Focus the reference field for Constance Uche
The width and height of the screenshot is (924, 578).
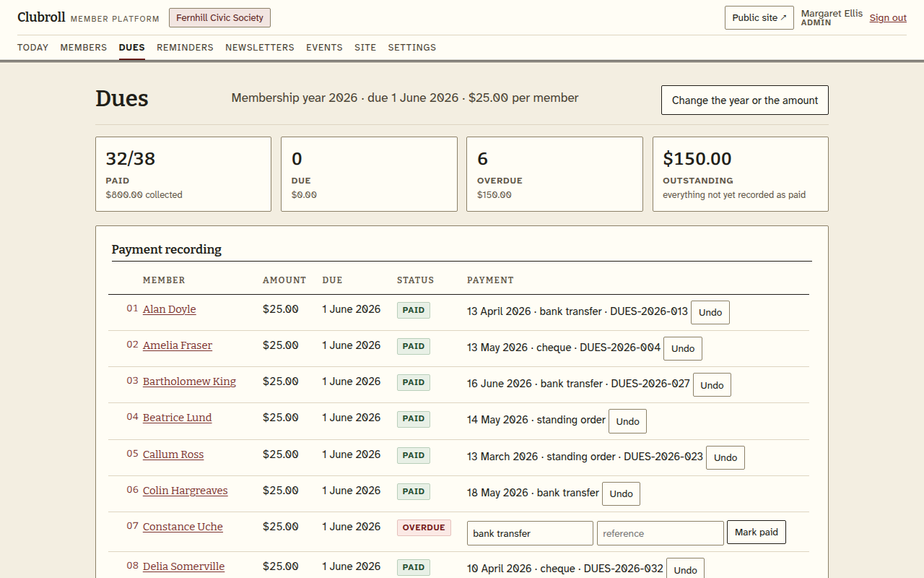pyautogui.click(x=661, y=533)
